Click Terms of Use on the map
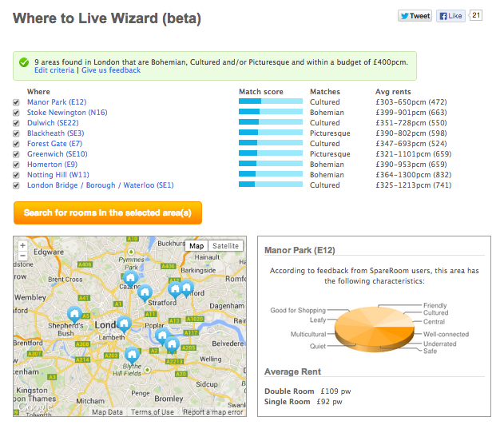The width and height of the screenshot is (504, 425). tap(153, 412)
